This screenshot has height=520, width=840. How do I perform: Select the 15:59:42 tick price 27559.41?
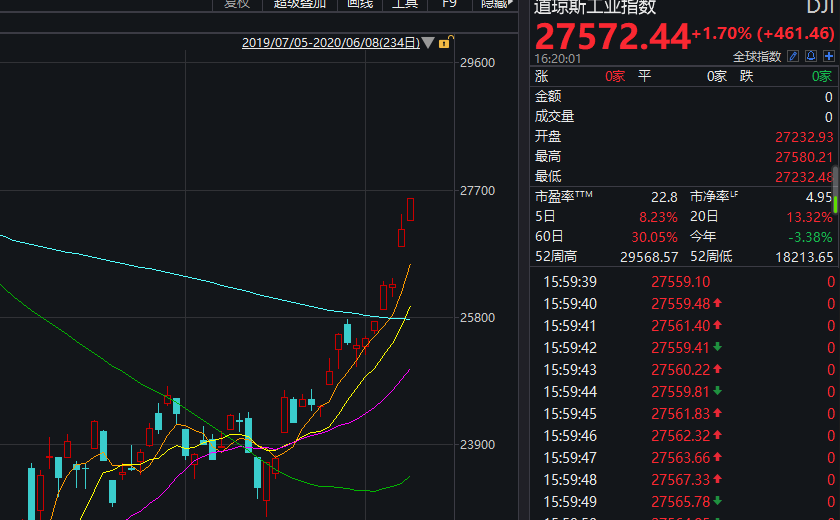point(680,348)
